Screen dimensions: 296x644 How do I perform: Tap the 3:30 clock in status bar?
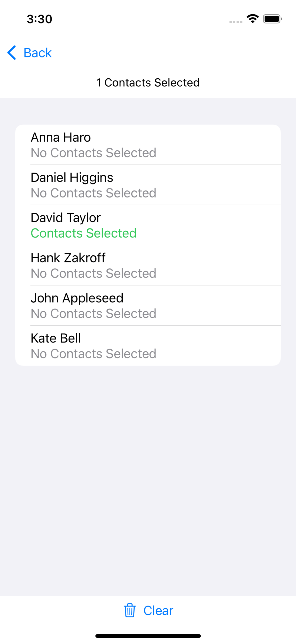(39, 19)
